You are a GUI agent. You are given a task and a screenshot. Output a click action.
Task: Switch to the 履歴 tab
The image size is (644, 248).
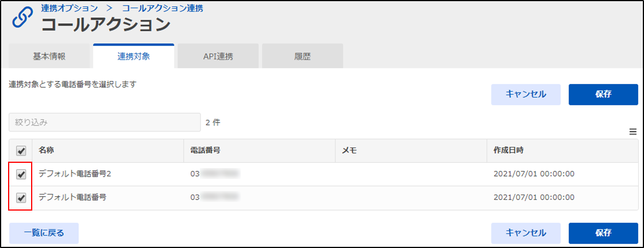coord(302,56)
